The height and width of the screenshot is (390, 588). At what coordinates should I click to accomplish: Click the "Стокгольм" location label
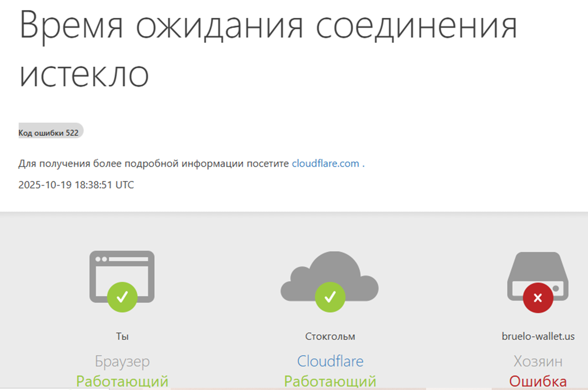pyautogui.click(x=330, y=336)
